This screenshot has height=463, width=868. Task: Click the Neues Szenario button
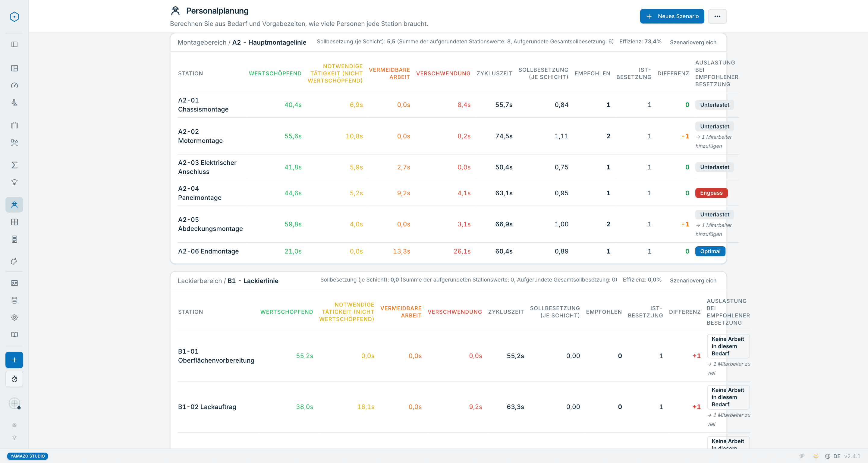672,16
